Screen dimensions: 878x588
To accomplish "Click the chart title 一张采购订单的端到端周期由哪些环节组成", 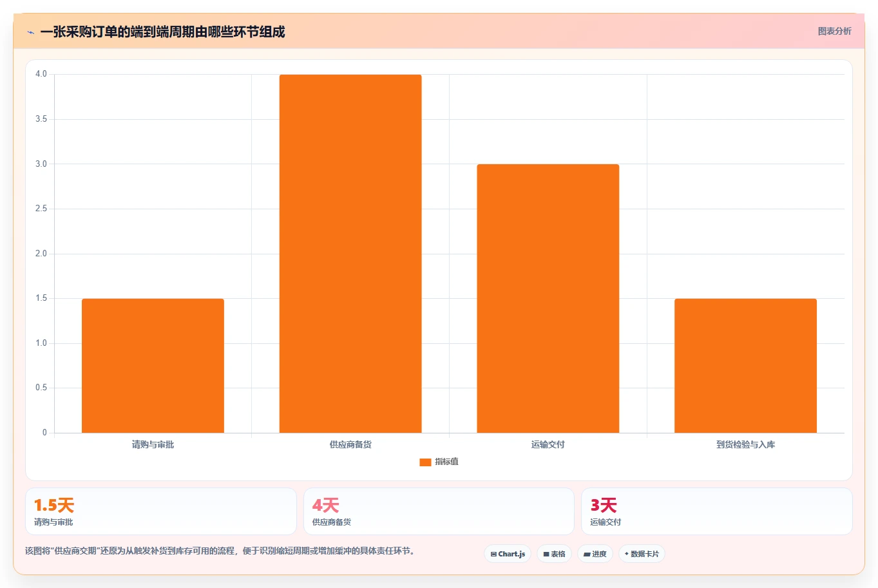I will (162, 32).
